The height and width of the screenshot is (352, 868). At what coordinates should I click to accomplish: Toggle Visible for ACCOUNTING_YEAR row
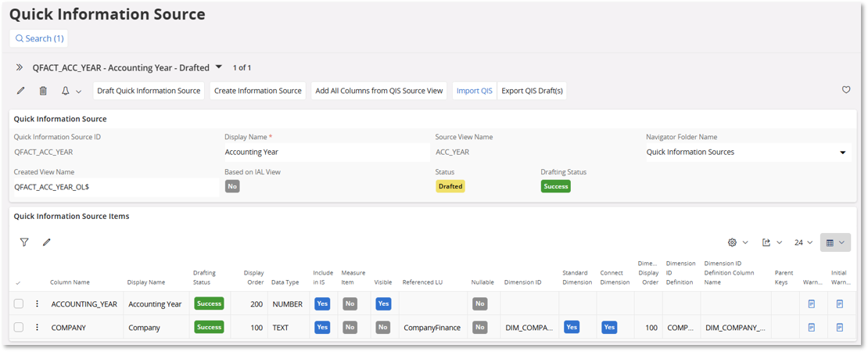pos(383,304)
